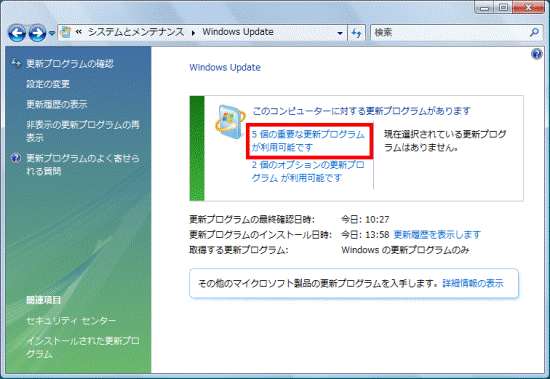Close the Windows Update window
550x379 pixels.
point(528,8)
